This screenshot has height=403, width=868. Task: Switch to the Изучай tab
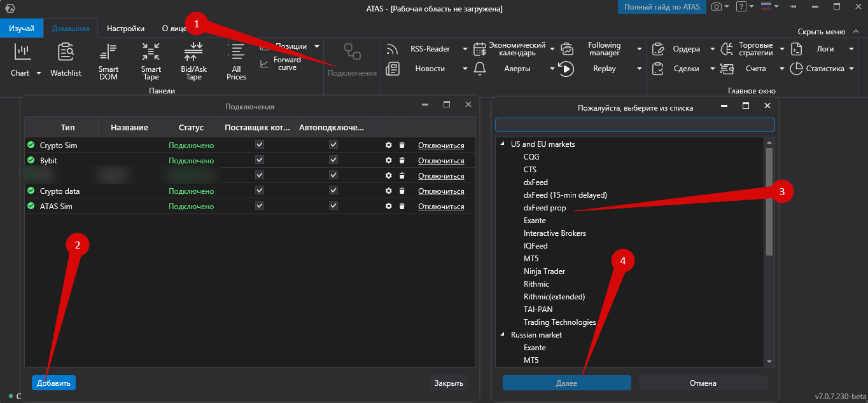22,29
